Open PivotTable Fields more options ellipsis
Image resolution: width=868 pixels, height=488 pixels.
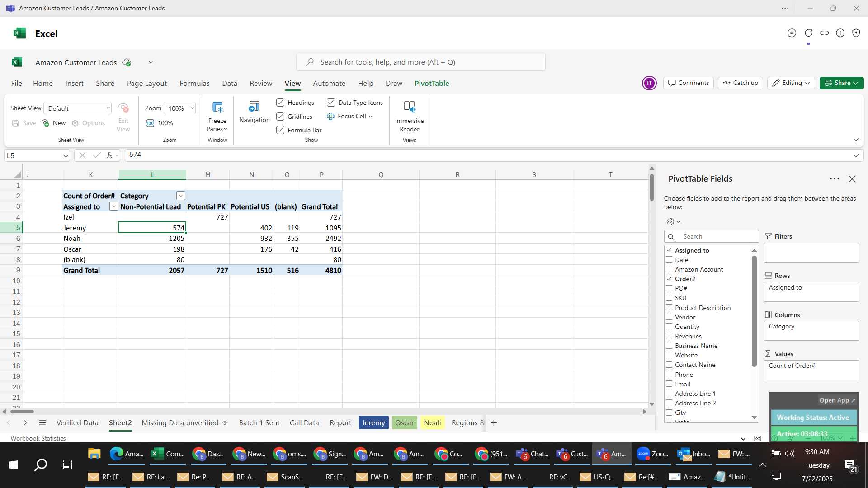coord(835,179)
